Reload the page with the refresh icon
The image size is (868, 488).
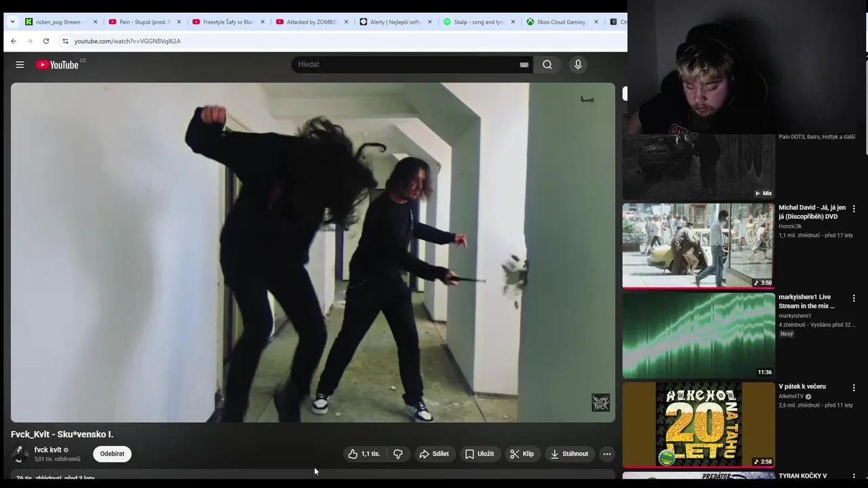coord(46,41)
